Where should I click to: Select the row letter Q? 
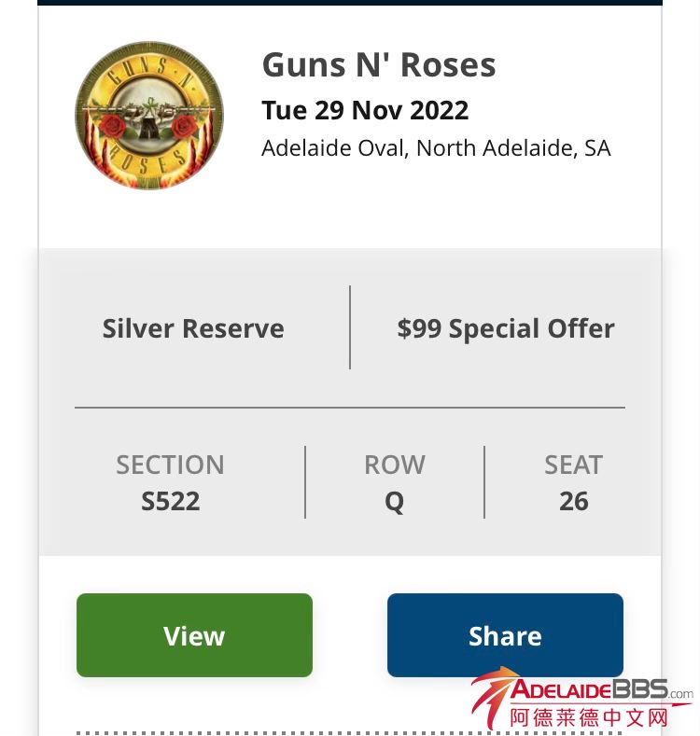point(394,502)
